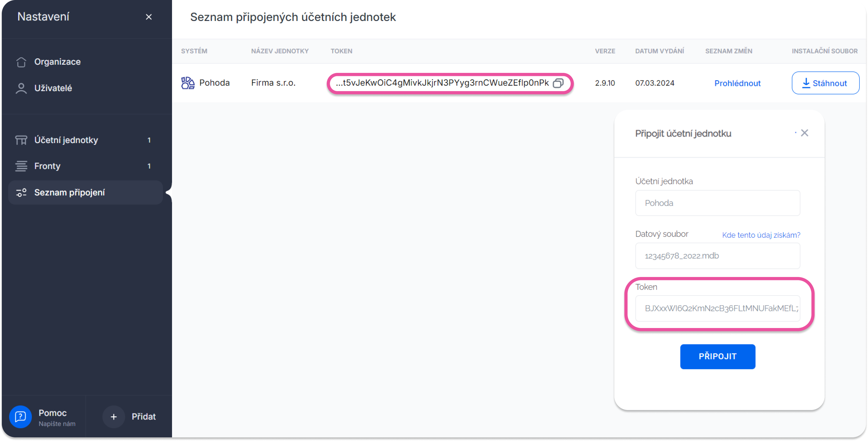Click the TOKEN column header
This screenshot has height=441, width=868.
click(341, 51)
